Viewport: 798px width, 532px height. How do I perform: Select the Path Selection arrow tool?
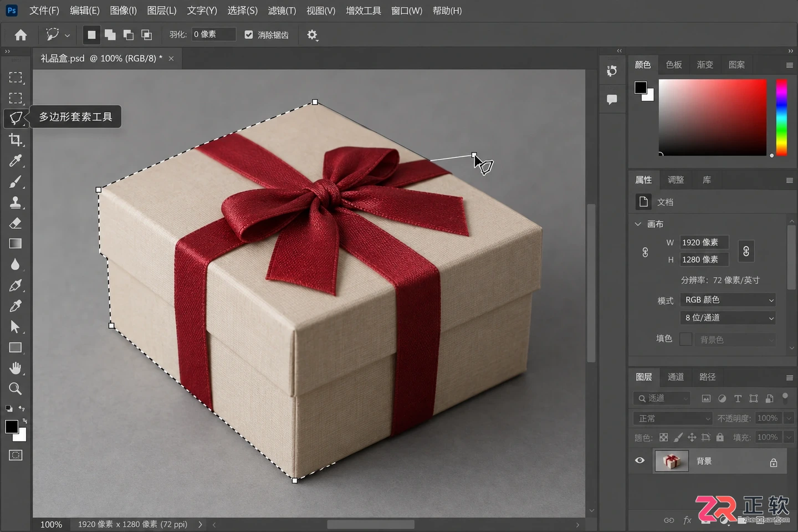tap(16, 327)
